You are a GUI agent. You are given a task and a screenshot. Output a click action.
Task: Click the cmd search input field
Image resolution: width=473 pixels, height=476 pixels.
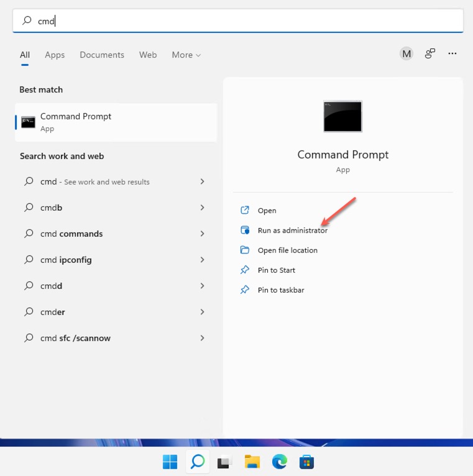[x=237, y=21]
